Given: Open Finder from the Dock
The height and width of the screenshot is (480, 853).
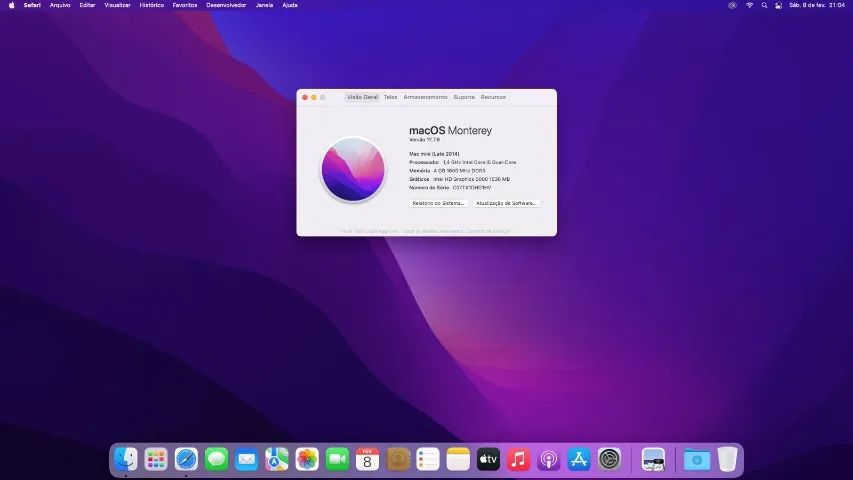Looking at the screenshot, I should (126, 459).
